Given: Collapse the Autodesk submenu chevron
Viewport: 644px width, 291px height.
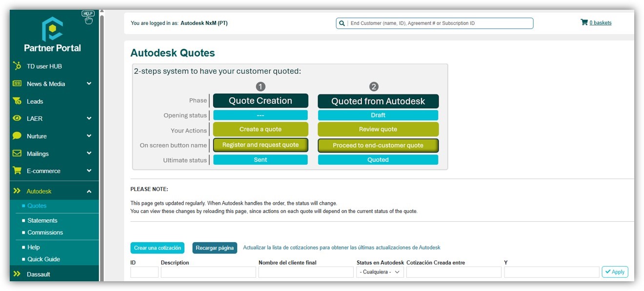Looking at the screenshot, I should (x=89, y=192).
